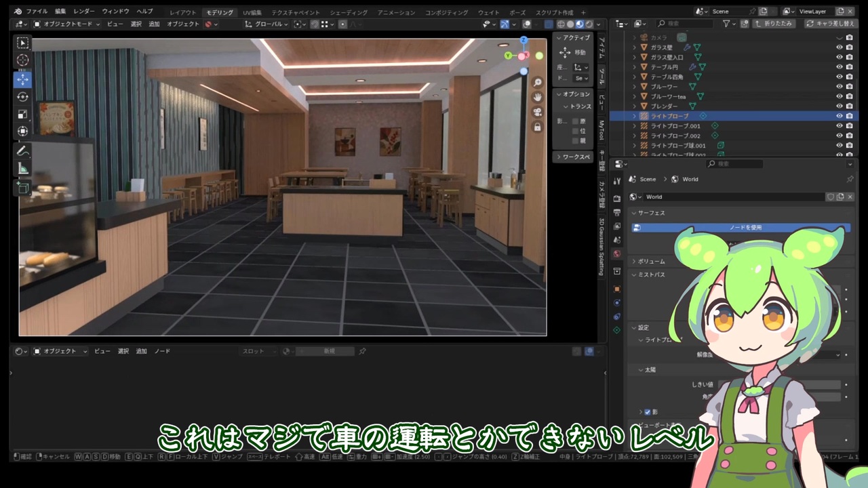Open the Tool properties tab icon
868x488 pixels.
click(617, 181)
